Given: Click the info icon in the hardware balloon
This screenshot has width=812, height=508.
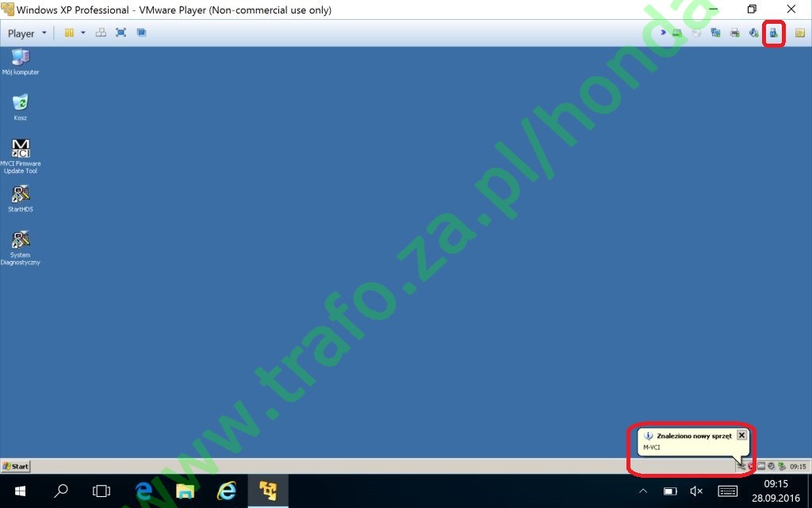Looking at the screenshot, I should 649,436.
